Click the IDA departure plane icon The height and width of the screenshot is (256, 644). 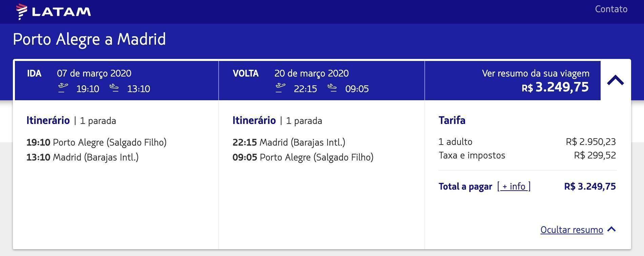[63, 88]
